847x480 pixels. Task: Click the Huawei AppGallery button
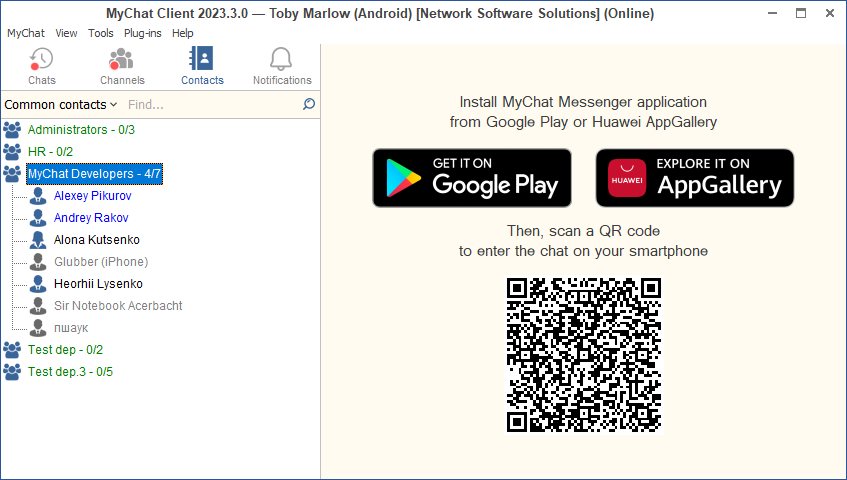point(694,178)
